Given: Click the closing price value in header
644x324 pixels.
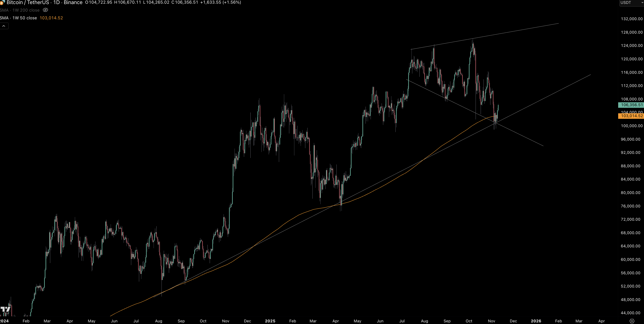Looking at the screenshot, I should pyautogui.click(x=187, y=2).
